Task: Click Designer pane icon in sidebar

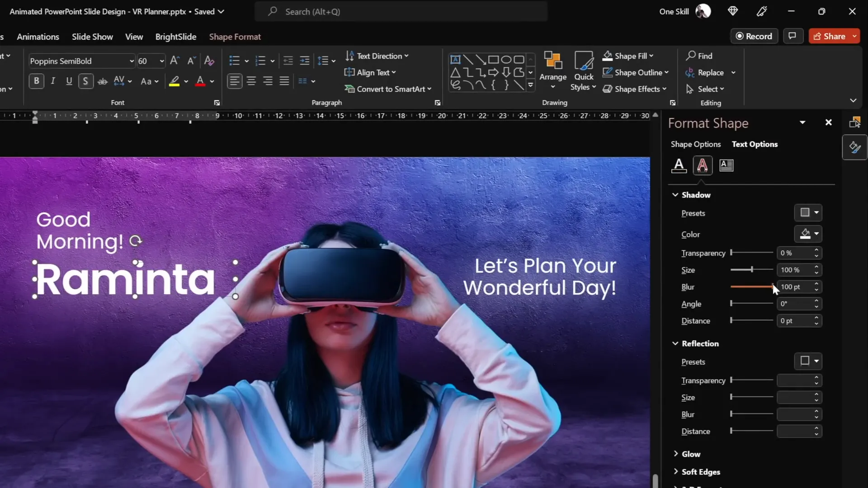Action: click(854, 147)
